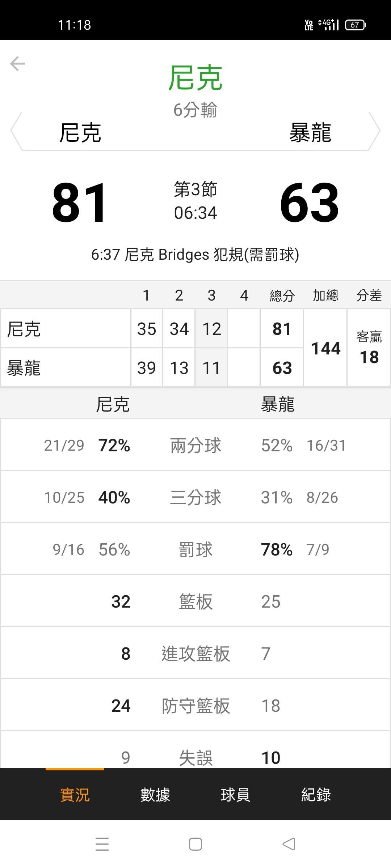
Task: Tap the left chevron beside 尼克 team name
Action: tap(16, 131)
